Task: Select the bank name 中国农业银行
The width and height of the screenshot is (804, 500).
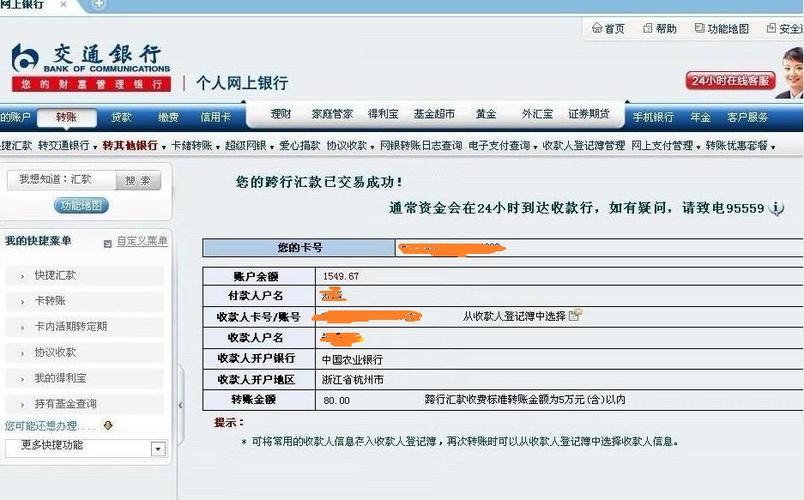Action: (x=352, y=359)
